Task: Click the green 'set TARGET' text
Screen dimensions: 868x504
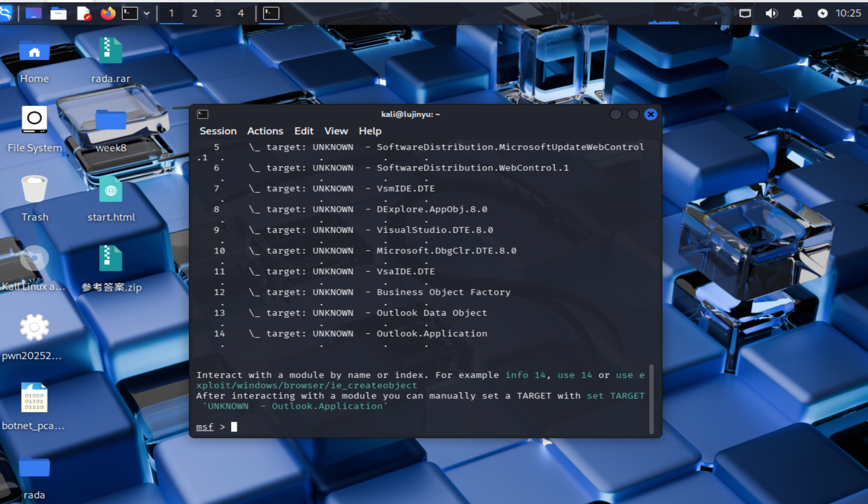Action: [x=615, y=396]
